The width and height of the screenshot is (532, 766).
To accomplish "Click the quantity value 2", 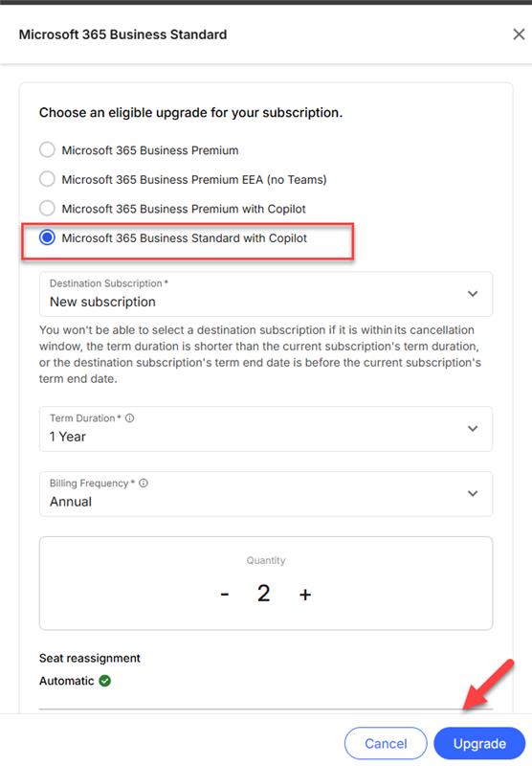I will pos(263,594).
